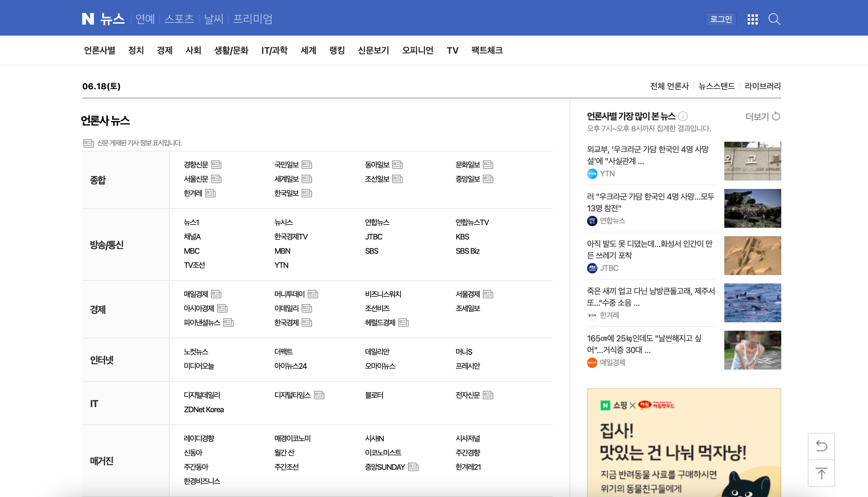
Task: Open the tank photo thumbnail
Action: 752,209
